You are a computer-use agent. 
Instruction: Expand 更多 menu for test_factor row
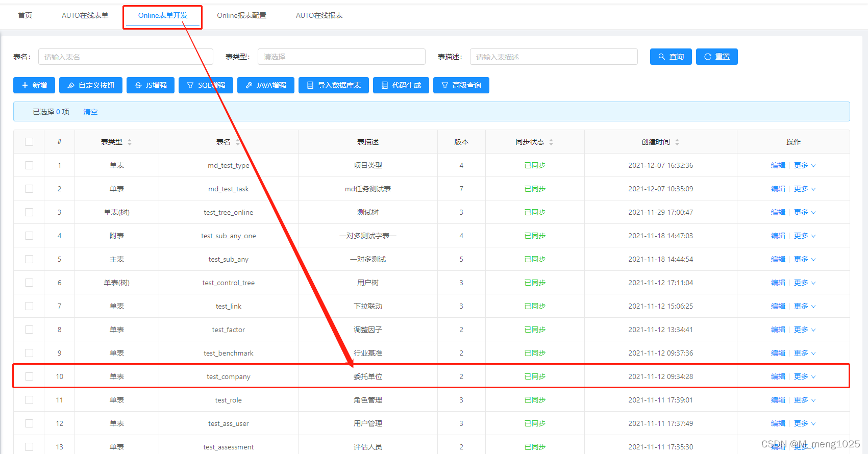(805, 330)
